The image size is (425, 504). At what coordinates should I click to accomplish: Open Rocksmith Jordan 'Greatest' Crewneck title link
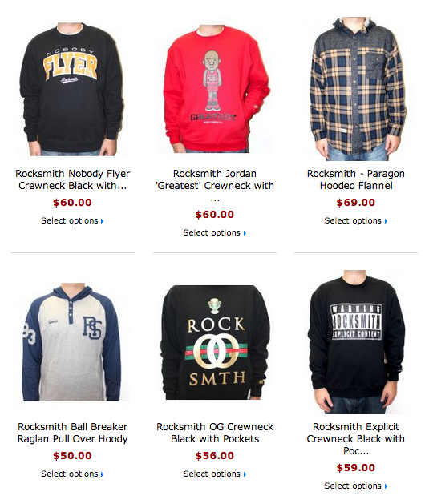click(x=215, y=185)
